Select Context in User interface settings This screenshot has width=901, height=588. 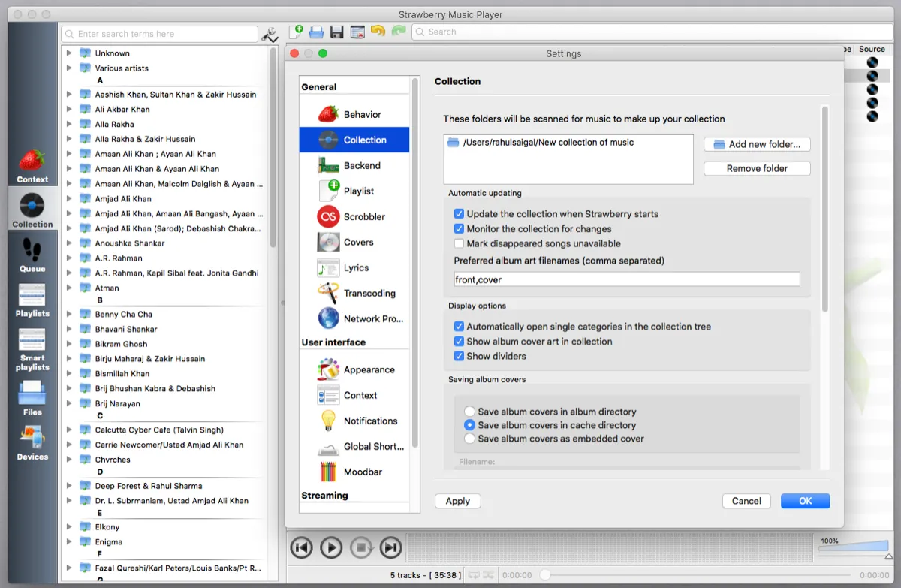click(354, 395)
